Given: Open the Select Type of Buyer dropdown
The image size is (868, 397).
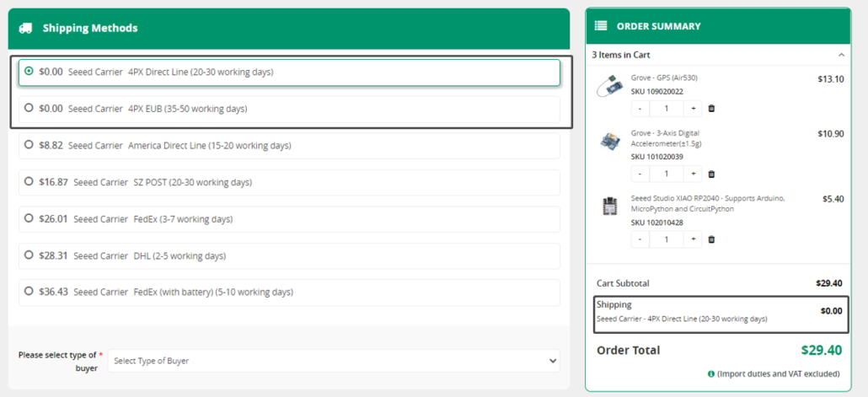Looking at the screenshot, I should (334, 361).
